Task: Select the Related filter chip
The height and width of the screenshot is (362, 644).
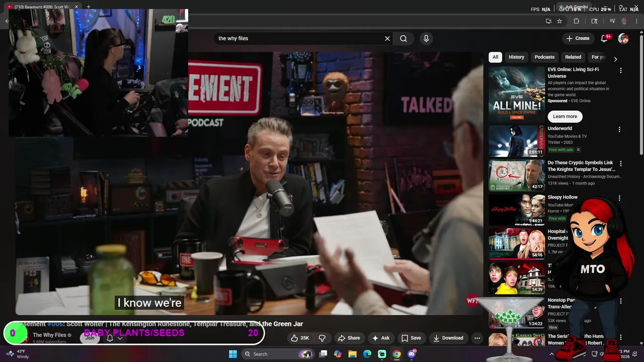Action: [x=573, y=57]
